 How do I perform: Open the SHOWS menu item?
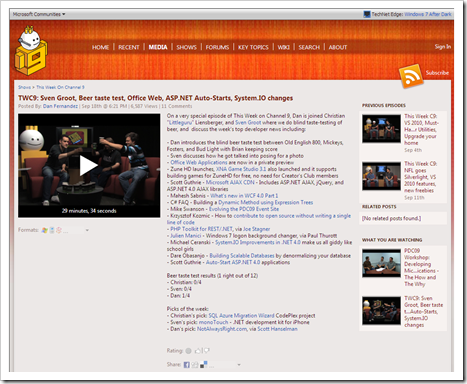pyautogui.click(x=186, y=47)
